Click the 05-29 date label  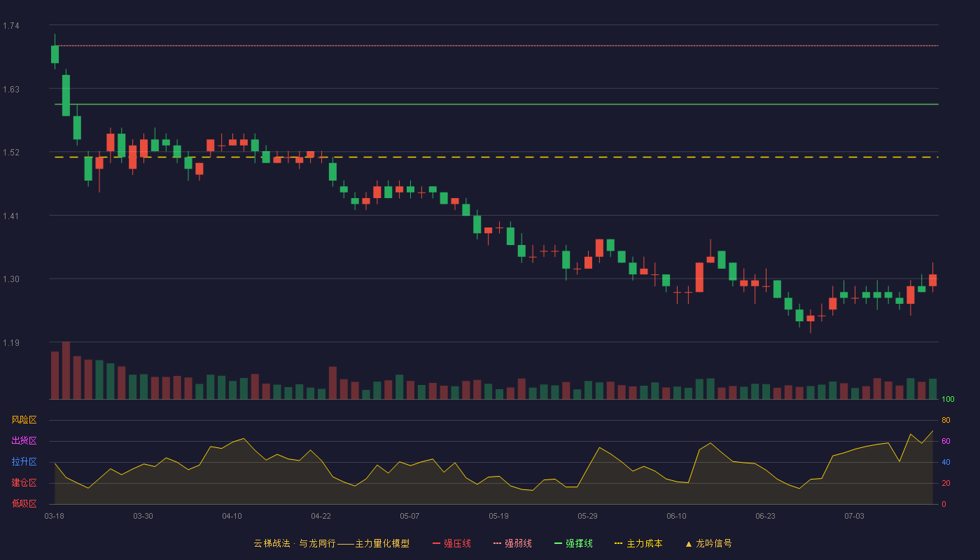pos(587,516)
